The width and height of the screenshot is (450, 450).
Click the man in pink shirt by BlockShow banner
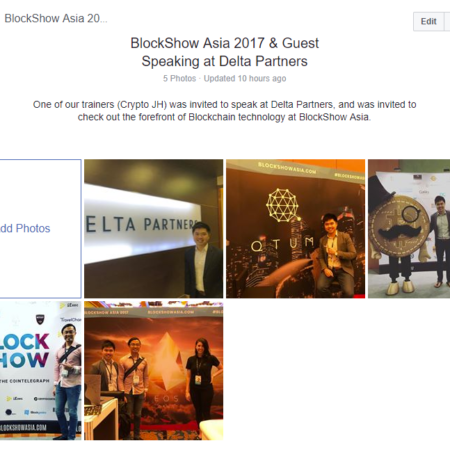(68, 381)
